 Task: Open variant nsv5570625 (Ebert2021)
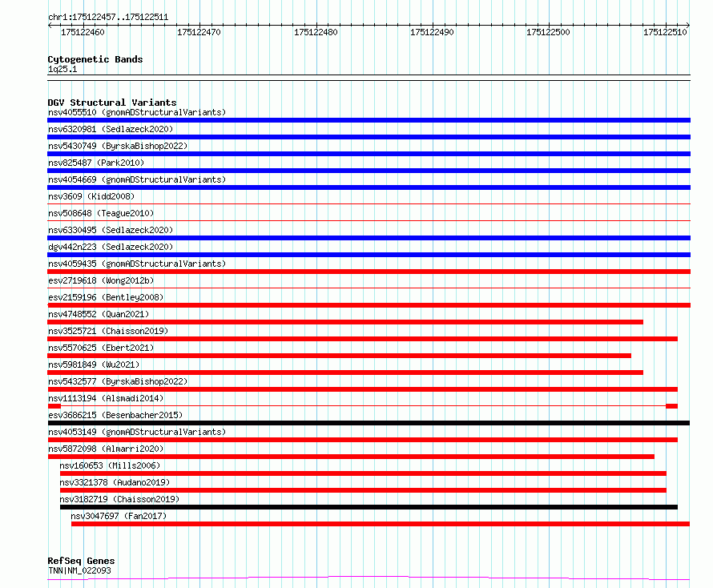pyautogui.click(x=101, y=348)
